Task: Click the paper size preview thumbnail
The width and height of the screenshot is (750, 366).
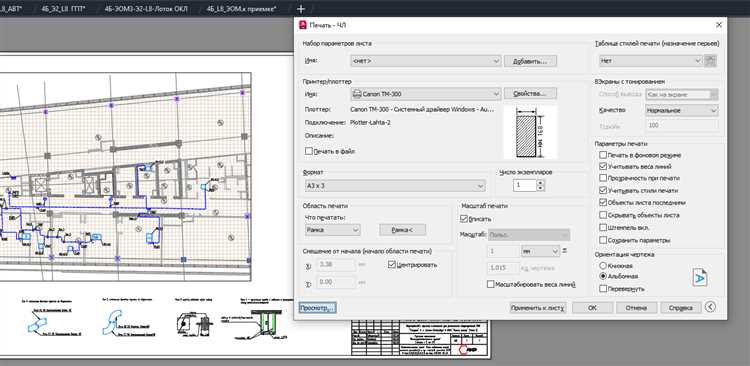Action: point(530,133)
